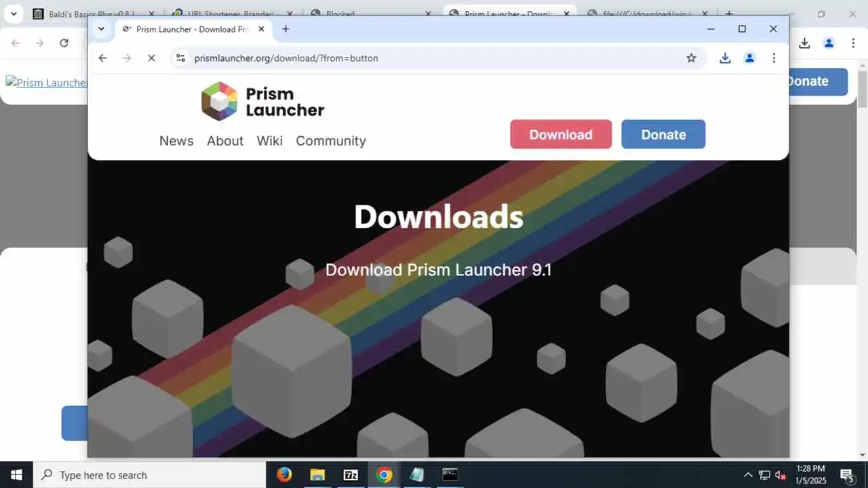Click Chrome icon on the taskbar
This screenshot has height=488, width=868.
[384, 474]
